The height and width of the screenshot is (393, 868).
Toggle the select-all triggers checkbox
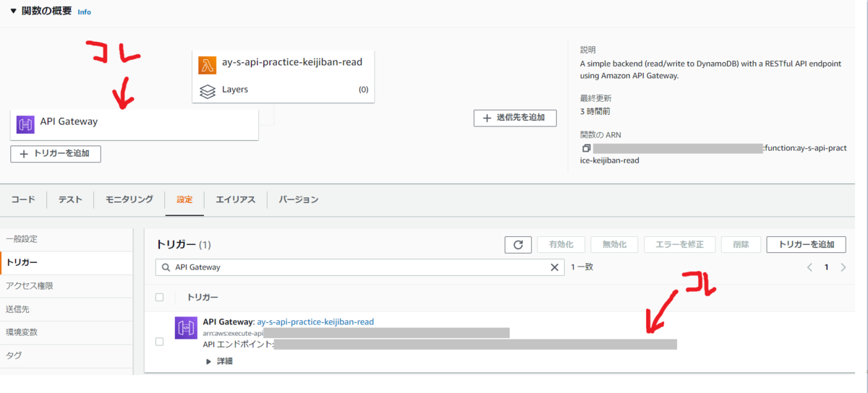coord(160,297)
